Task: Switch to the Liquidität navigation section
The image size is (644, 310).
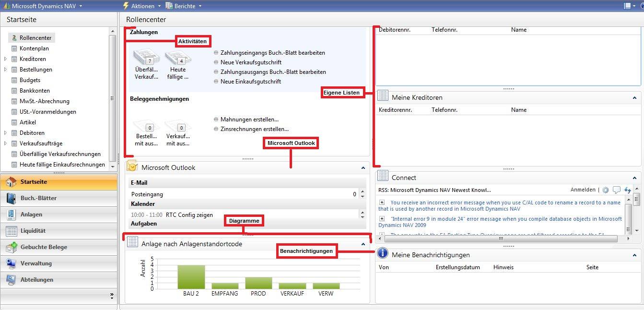Action: 59,231
